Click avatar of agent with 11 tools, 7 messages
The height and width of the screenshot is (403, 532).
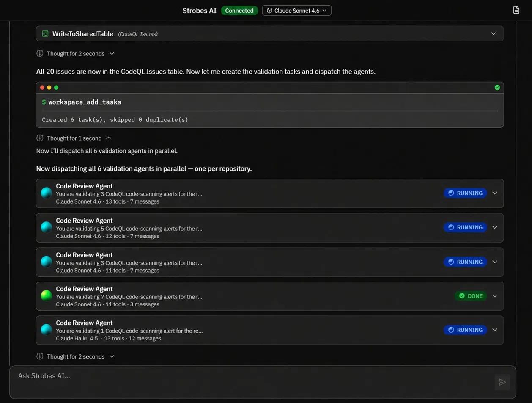coord(46,262)
